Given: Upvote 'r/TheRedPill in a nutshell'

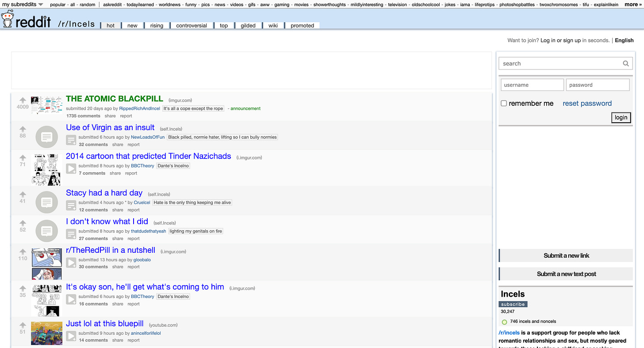Looking at the screenshot, I should tap(23, 251).
